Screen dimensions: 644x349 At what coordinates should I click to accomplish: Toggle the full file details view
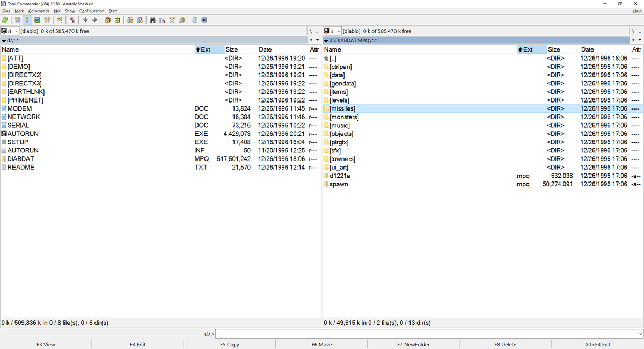pyautogui.click(x=27, y=20)
